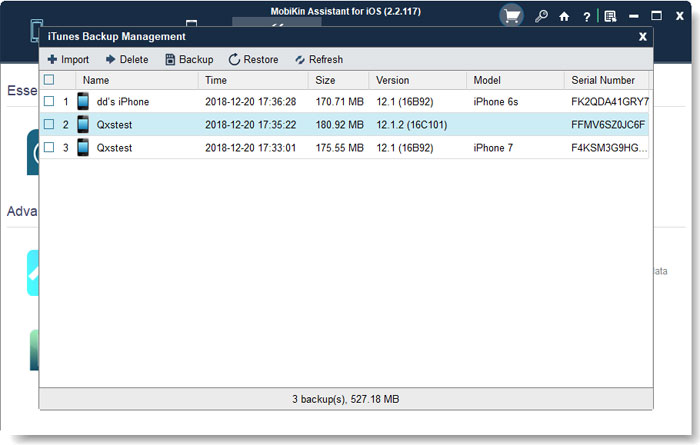Click the phone icon in row 3
Image resolution: width=700 pixels, height=445 pixels.
pyautogui.click(x=83, y=148)
